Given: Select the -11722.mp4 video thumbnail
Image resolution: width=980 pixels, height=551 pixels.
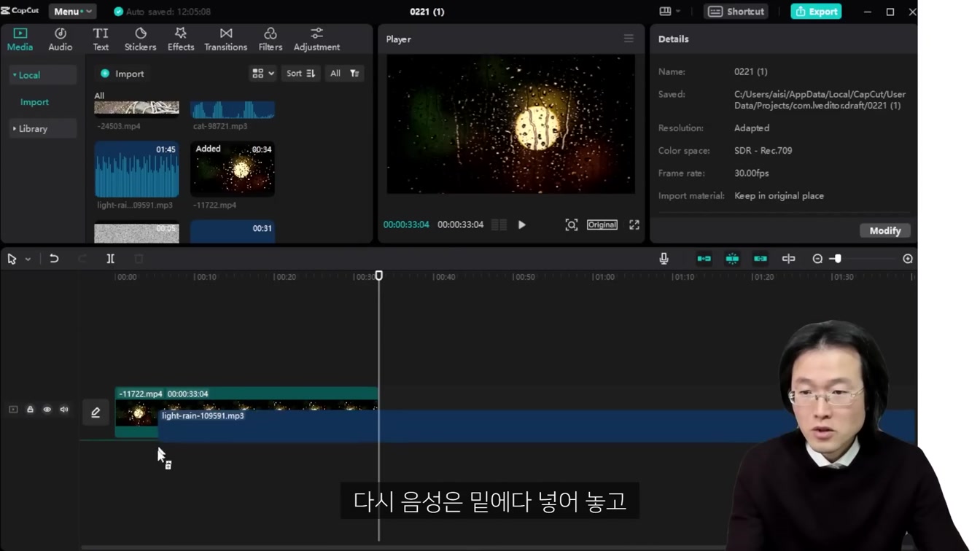Looking at the screenshot, I should [233, 169].
